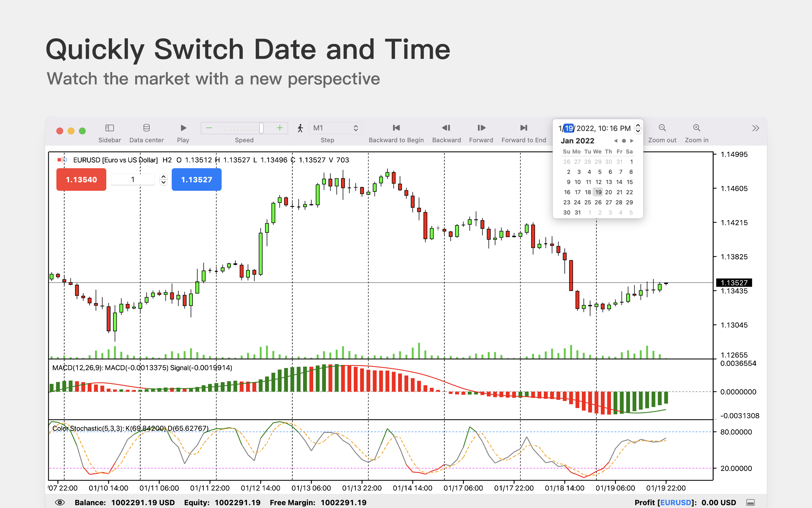Click the Free Margin value in the status bar
The image size is (812, 508).
click(344, 502)
